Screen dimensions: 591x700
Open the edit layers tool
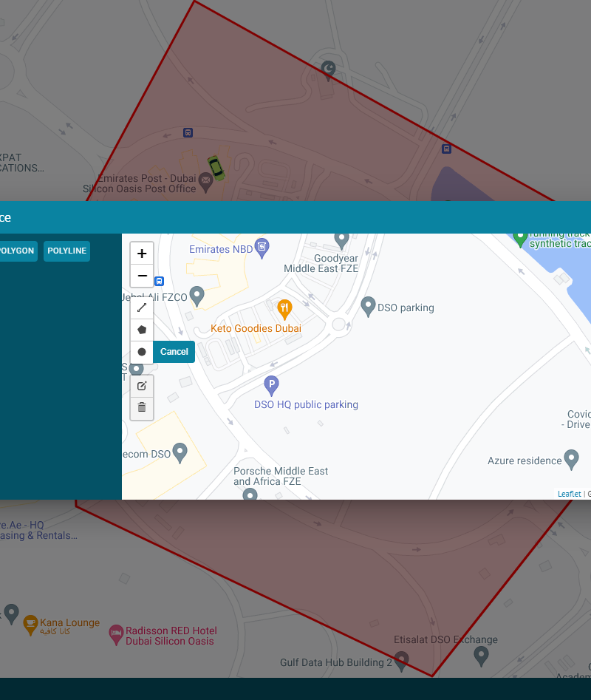pos(142,386)
